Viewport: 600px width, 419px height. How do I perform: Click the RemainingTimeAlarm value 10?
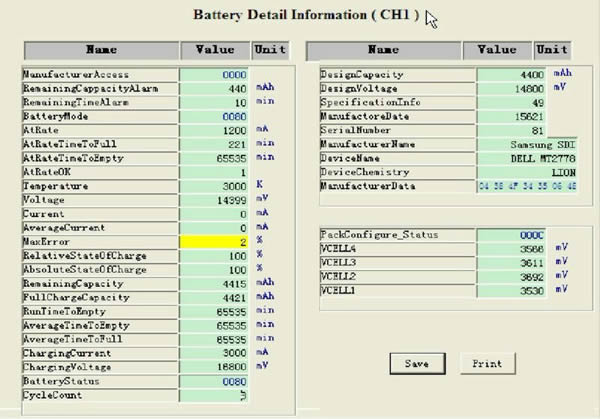coord(214,103)
